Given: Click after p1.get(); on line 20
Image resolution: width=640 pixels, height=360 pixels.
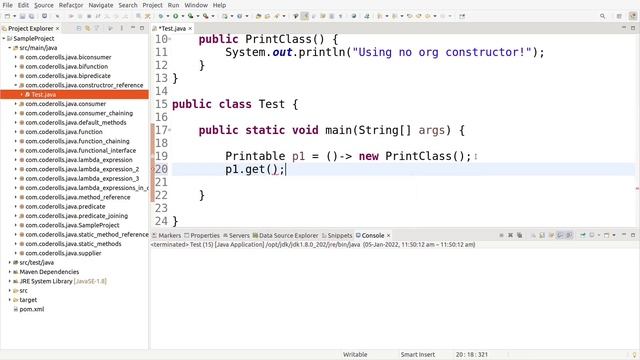Looking at the screenshot, I should 286,169.
